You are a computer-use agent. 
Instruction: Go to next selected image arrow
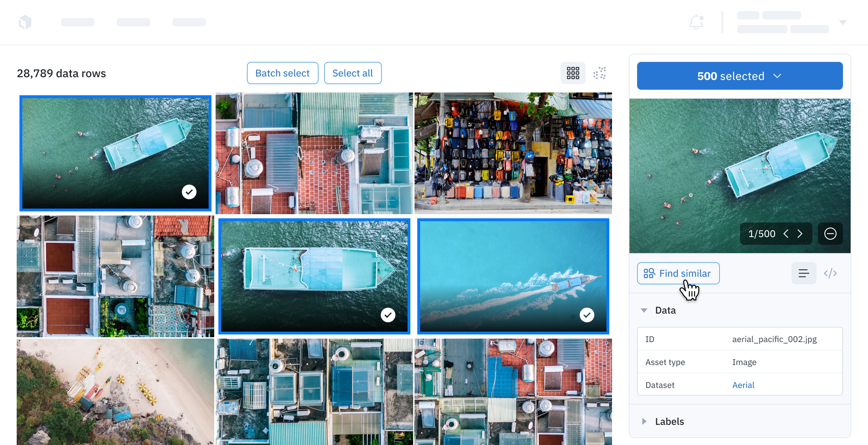[x=800, y=234]
